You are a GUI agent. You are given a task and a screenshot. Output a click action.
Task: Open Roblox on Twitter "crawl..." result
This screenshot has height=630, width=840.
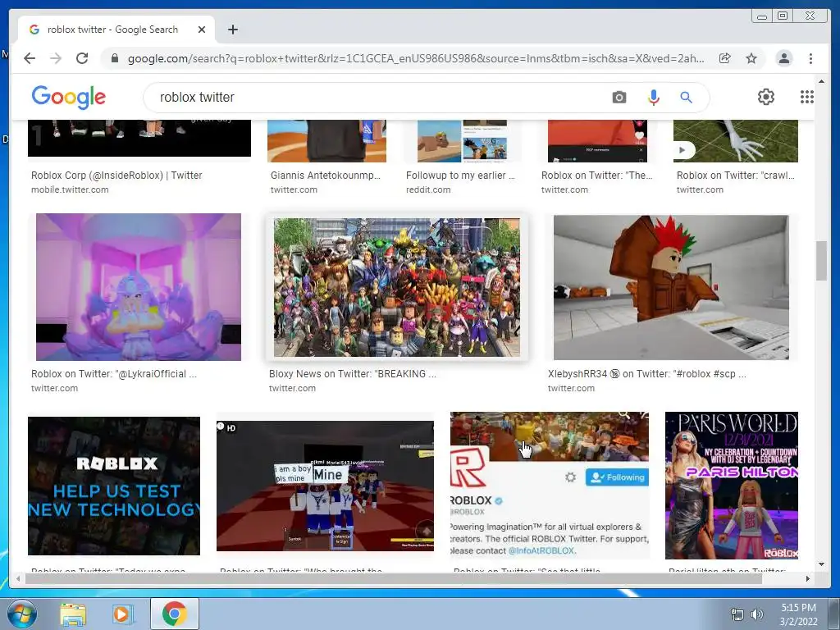(736, 176)
